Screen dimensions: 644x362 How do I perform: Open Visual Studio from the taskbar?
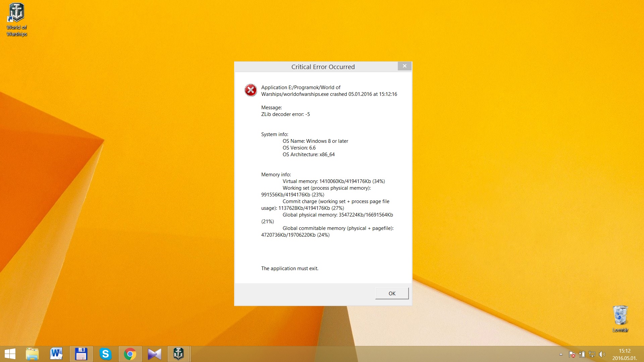point(154,354)
